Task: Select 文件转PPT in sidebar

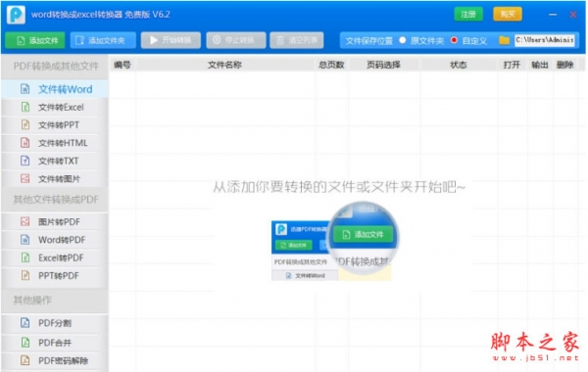Action: (x=55, y=125)
